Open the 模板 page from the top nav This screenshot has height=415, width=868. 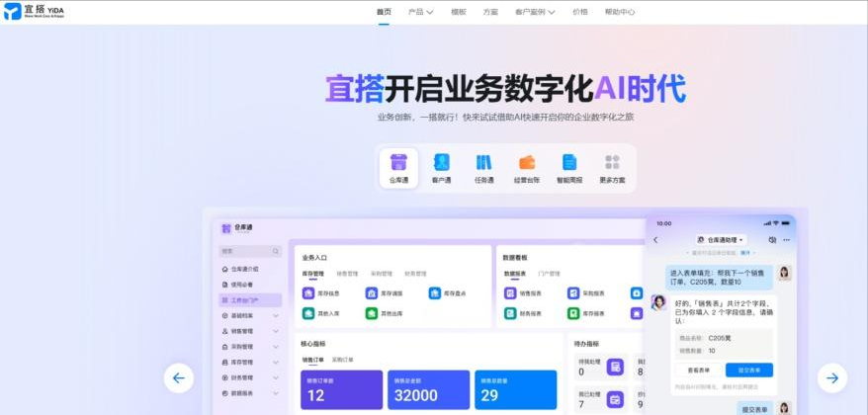[x=459, y=12]
